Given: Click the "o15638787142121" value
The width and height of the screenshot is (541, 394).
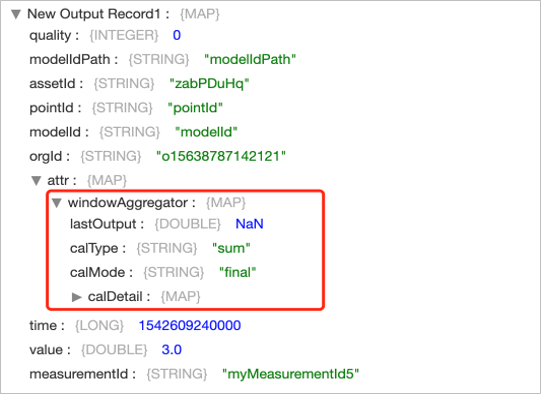Looking at the screenshot, I should point(221,156).
